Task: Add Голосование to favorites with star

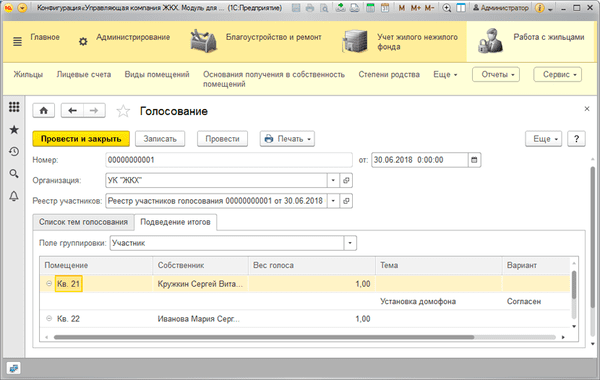Action: coord(123,111)
